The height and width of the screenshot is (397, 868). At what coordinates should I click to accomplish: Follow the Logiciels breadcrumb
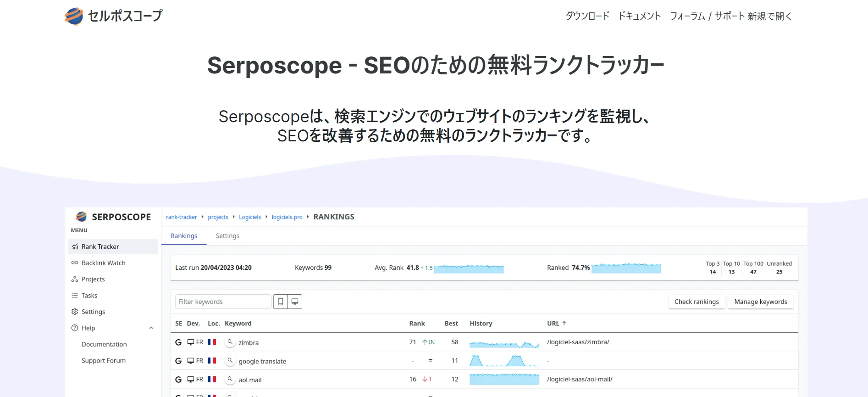pyautogui.click(x=250, y=217)
